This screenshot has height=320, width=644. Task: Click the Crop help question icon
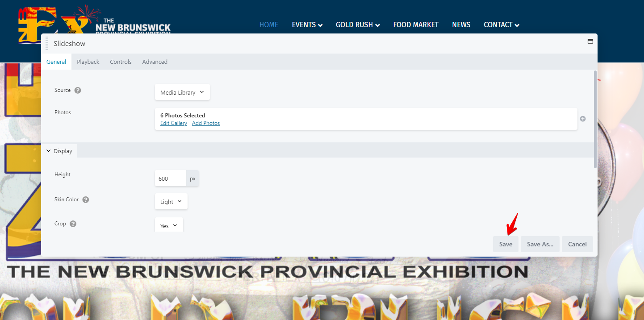[73, 224]
